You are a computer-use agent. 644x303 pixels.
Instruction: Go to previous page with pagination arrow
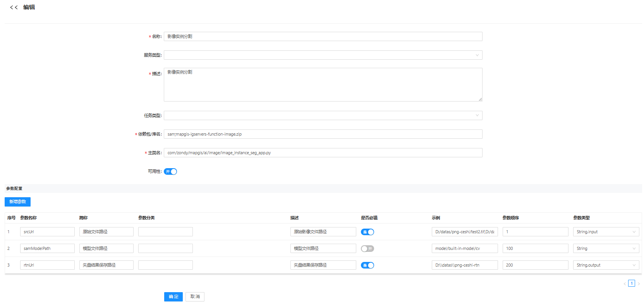[x=625, y=284]
